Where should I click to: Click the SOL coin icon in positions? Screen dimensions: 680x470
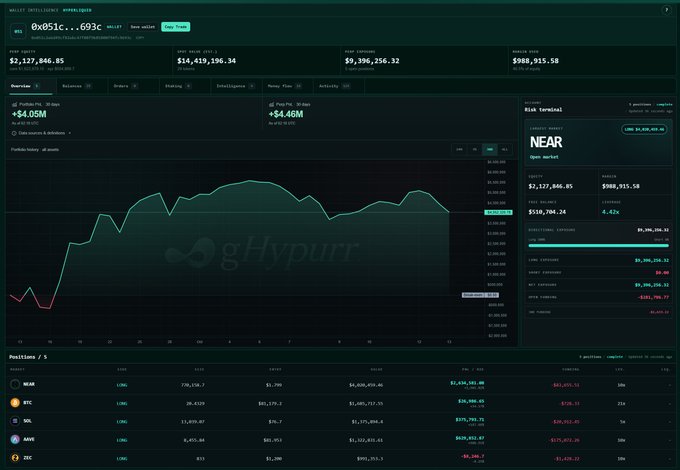pyautogui.click(x=15, y=421)
